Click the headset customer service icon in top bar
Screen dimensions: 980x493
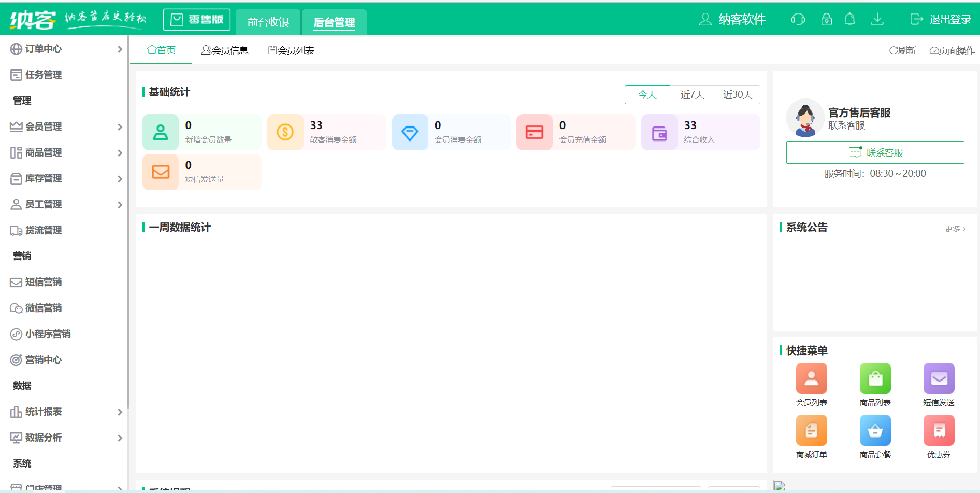point(798,19)
